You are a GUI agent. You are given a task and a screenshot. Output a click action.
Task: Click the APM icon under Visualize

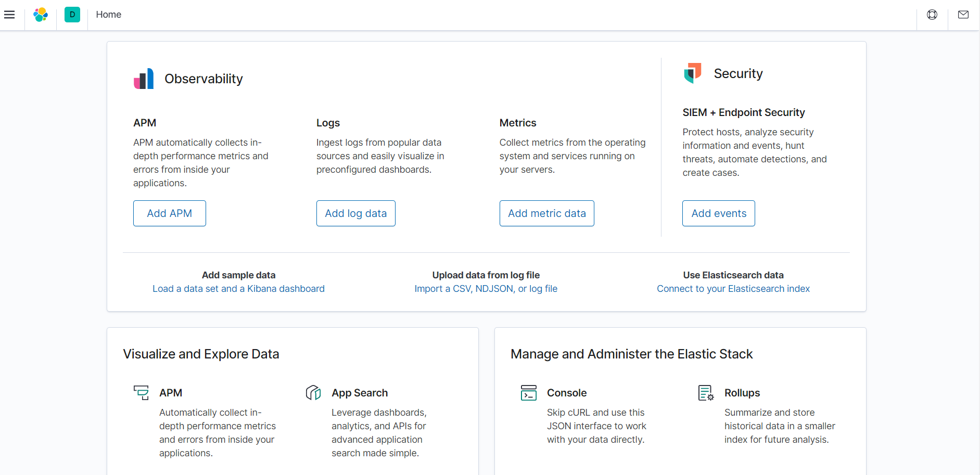pyautogui.click(x=141, y=393)
